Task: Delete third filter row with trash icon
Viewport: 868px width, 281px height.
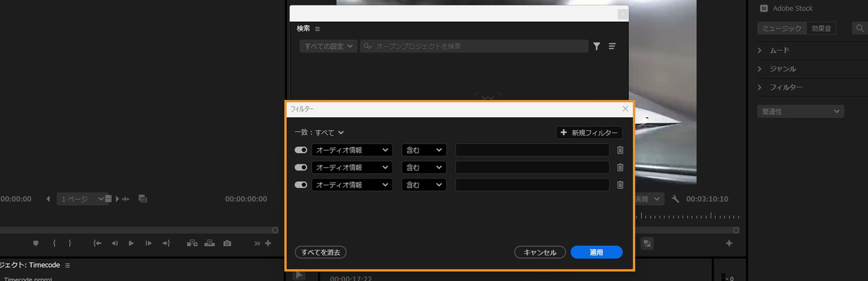Action: click(620, 185)
